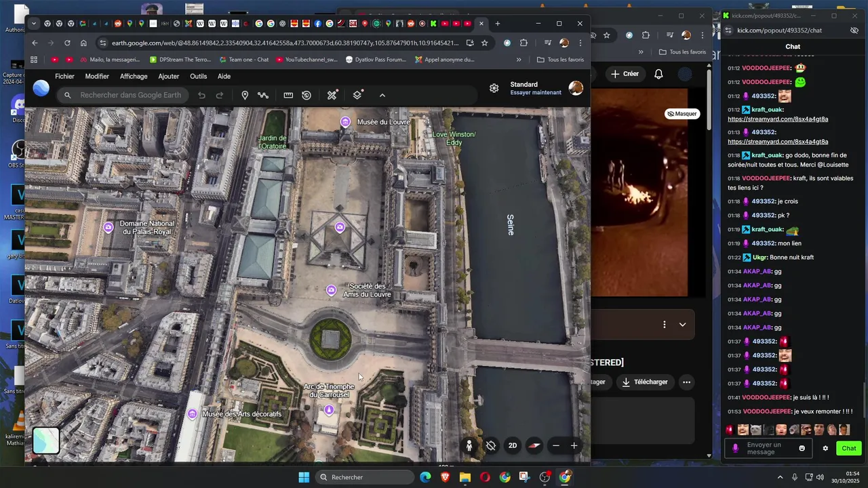Reset orientation with the compass

534,445
